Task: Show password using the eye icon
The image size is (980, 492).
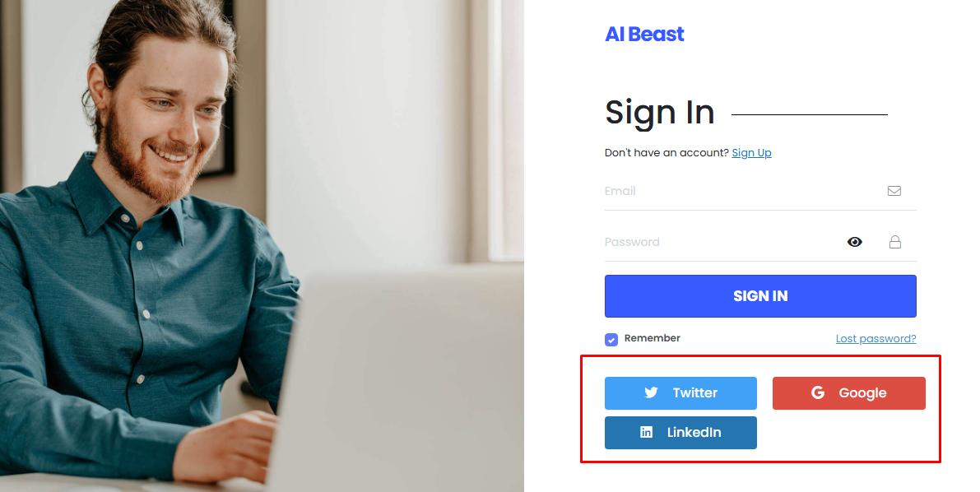Action: (x=855, y=242)
